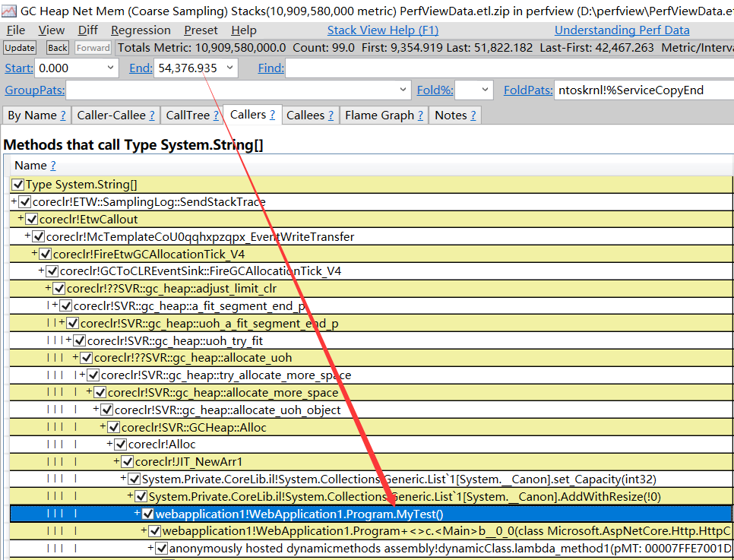Image resolution: width=734 pixels, height=560 pixels.
Task: Click the help question mark next to Name column
Action: [x=52, y=166]
